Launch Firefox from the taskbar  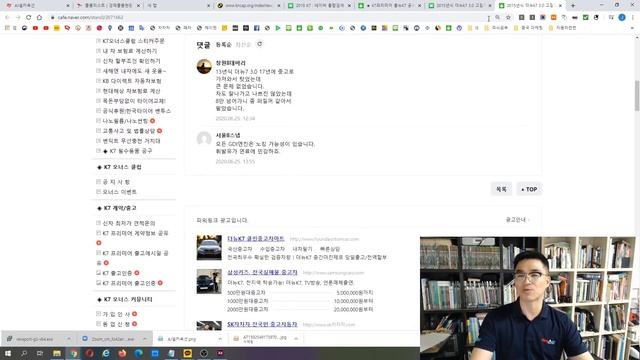122,353
